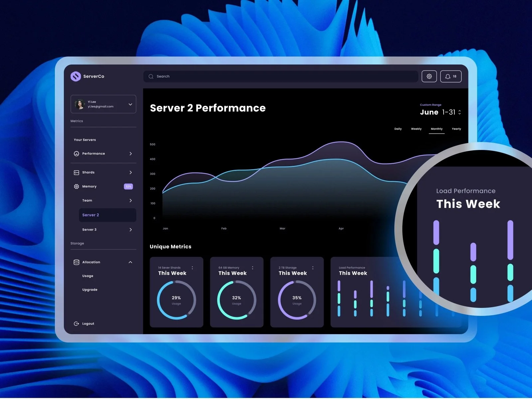Click the Your Servers label
This screenshot has width=532, height=399.
(x=85, y=140)
